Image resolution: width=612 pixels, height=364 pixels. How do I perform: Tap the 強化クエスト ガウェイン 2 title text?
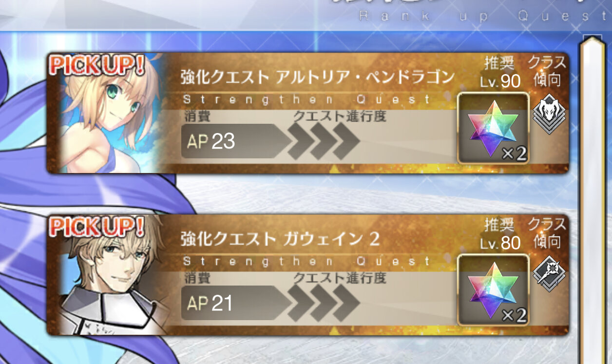pyautogui.click(x=280, y=239)
